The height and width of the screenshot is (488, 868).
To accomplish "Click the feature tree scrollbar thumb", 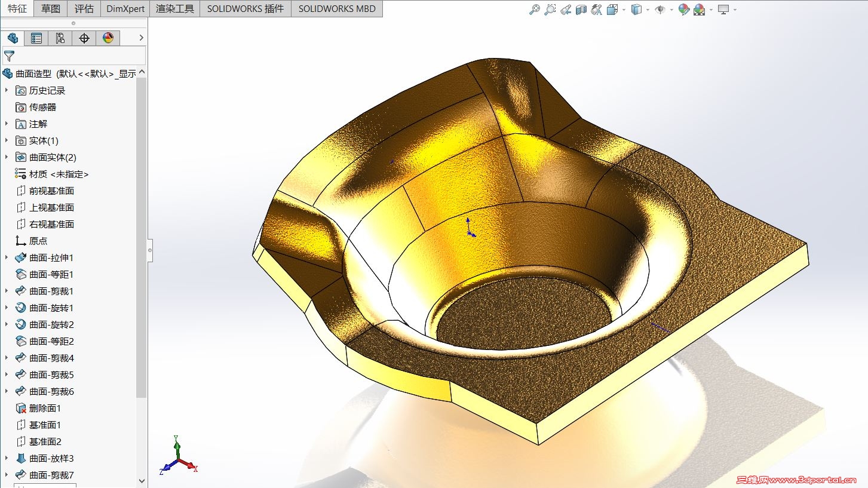I will click(142, 238).
